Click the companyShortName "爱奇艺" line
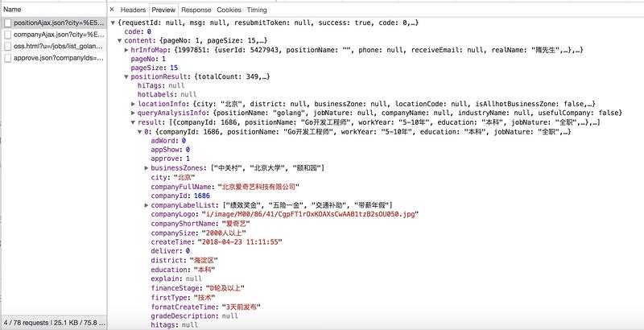 200,224
